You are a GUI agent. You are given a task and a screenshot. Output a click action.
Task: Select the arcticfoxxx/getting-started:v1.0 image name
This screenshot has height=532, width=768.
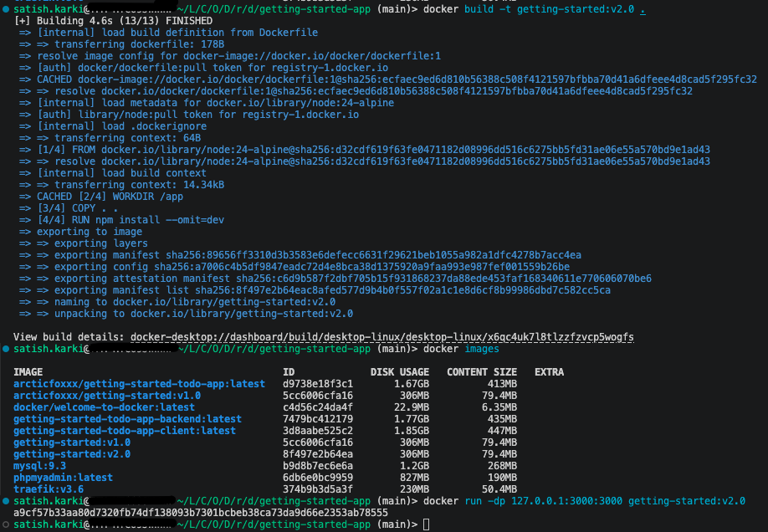click(x=107, y=396)
